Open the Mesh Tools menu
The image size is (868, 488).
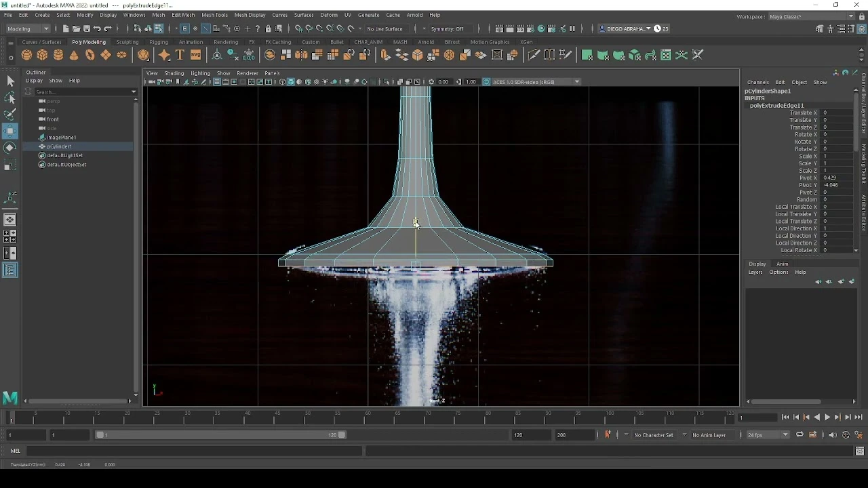(214, 15)
